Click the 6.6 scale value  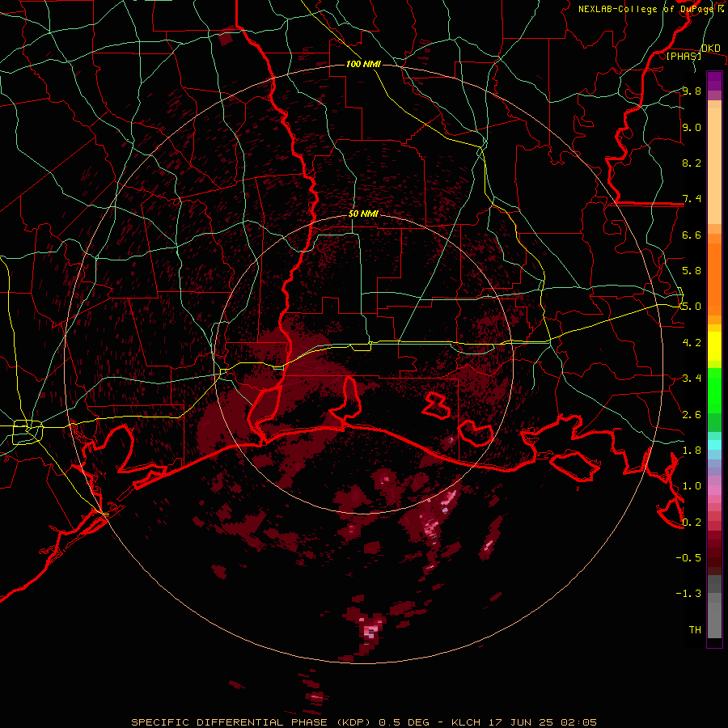pos(692,235)
